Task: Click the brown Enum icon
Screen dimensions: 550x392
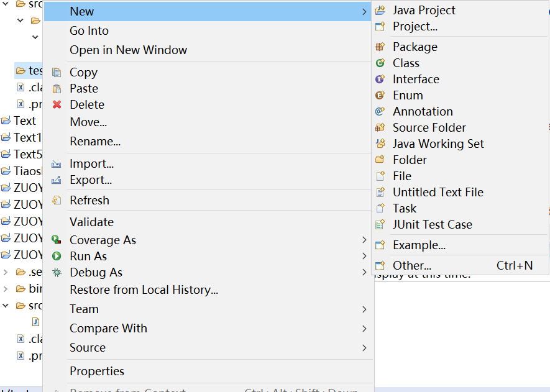Action: pyautogui.click(x=380, y=95)
